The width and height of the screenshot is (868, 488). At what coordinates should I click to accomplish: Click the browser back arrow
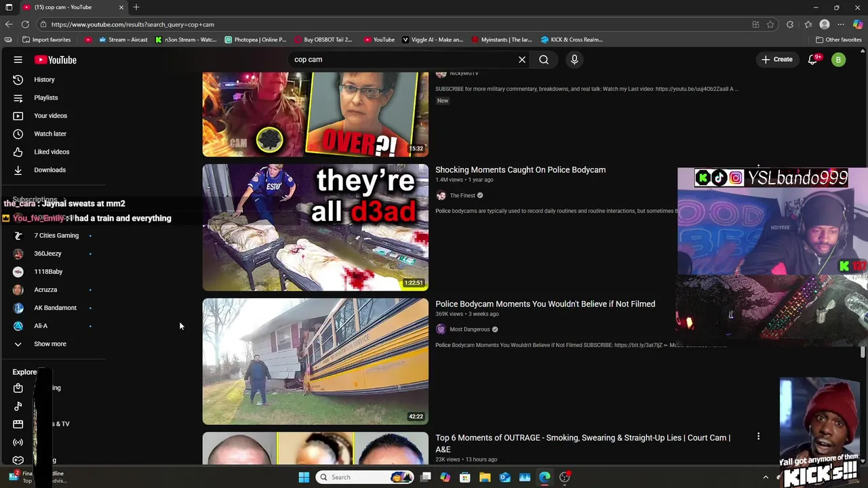coord(8,24)
